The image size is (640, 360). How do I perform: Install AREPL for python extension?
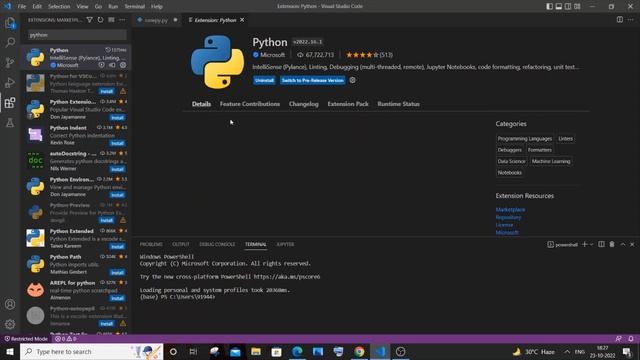click(x=117, y=298)
